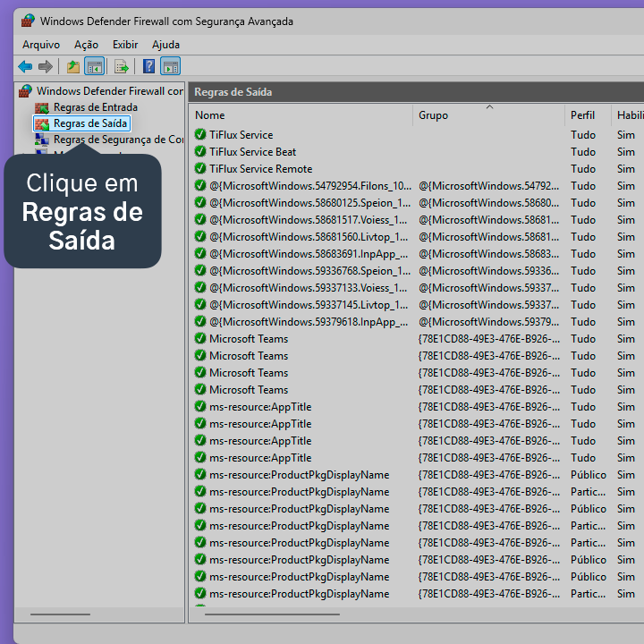Click green check icon of 59379618.InpApp rule
Viewport: 644px width, 644px height.
[x=200, y=322]
